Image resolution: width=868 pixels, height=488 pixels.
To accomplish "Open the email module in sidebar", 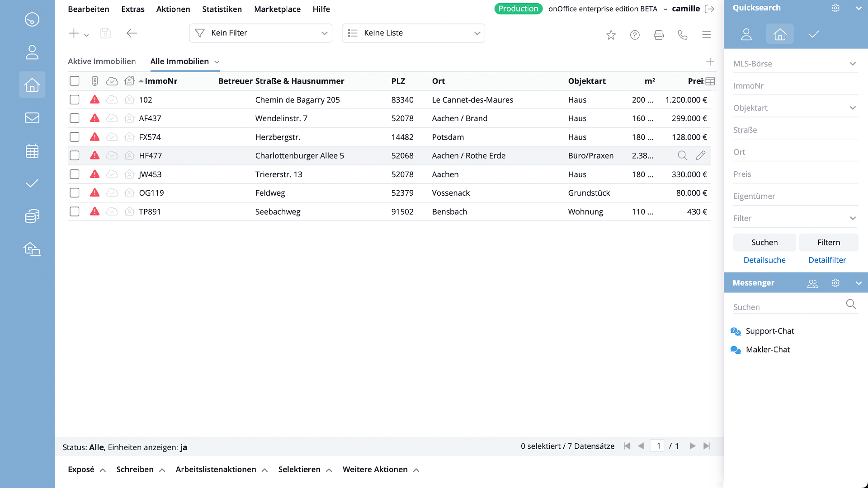I will coord(32,118).
